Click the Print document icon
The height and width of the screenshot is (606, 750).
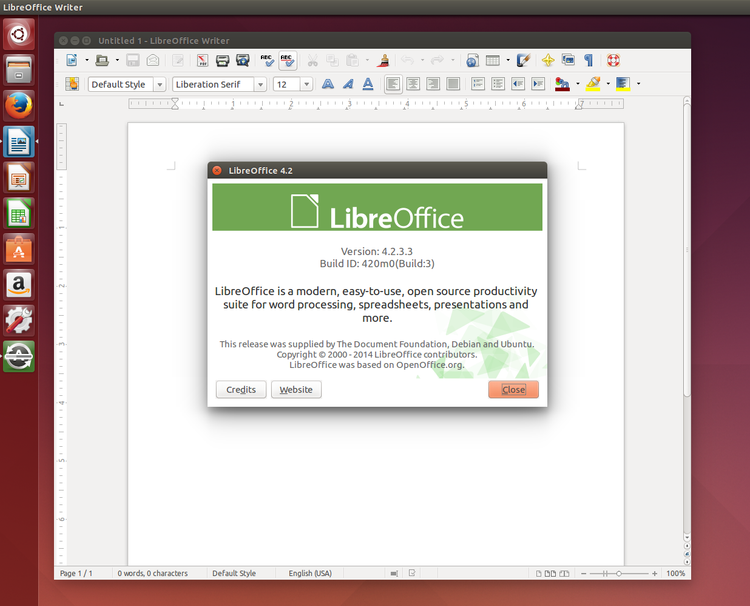click(x=223, y=60)
